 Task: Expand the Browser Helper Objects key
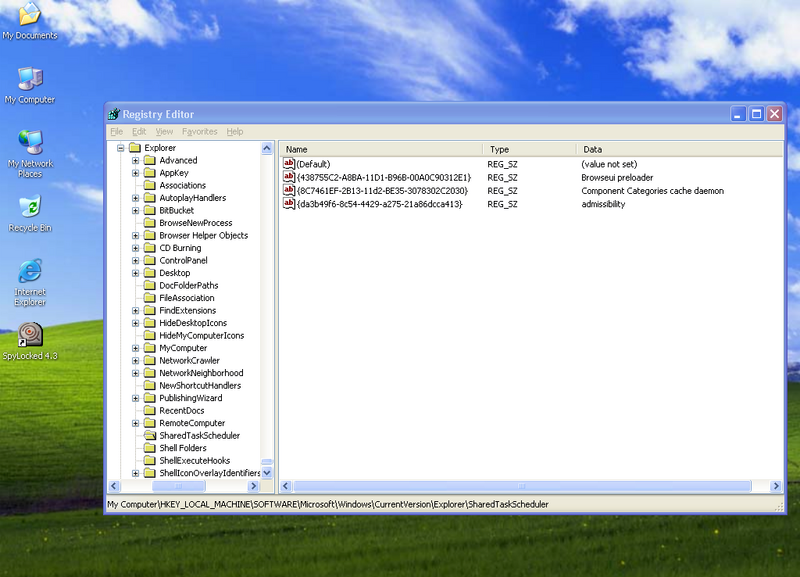click(x=135, y=236)
